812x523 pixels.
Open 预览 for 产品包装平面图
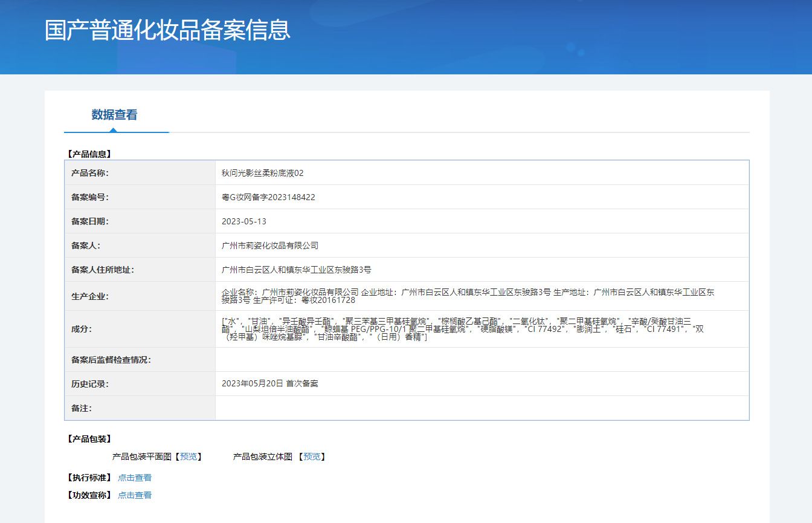[188, 456]
